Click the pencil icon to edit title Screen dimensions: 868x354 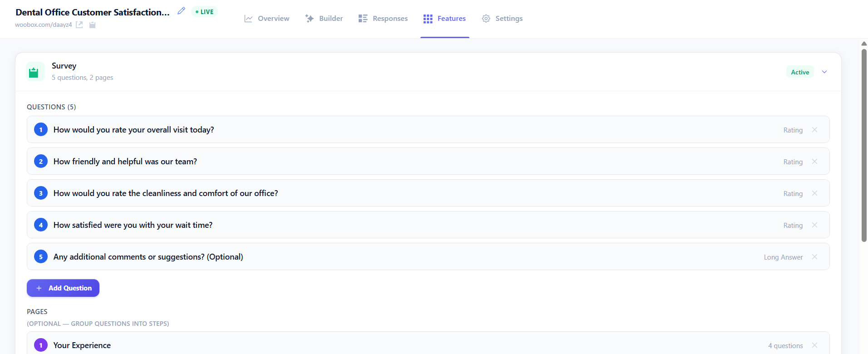[x=181, y=11]
